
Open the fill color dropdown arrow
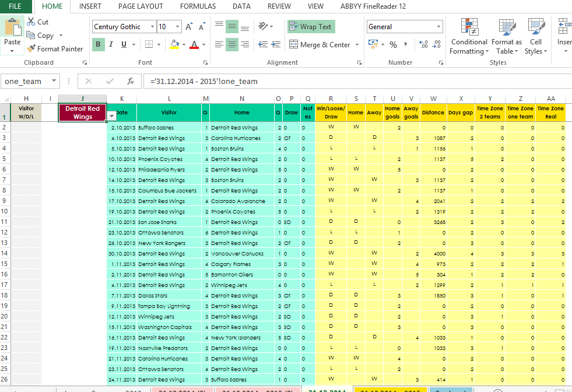184,45
